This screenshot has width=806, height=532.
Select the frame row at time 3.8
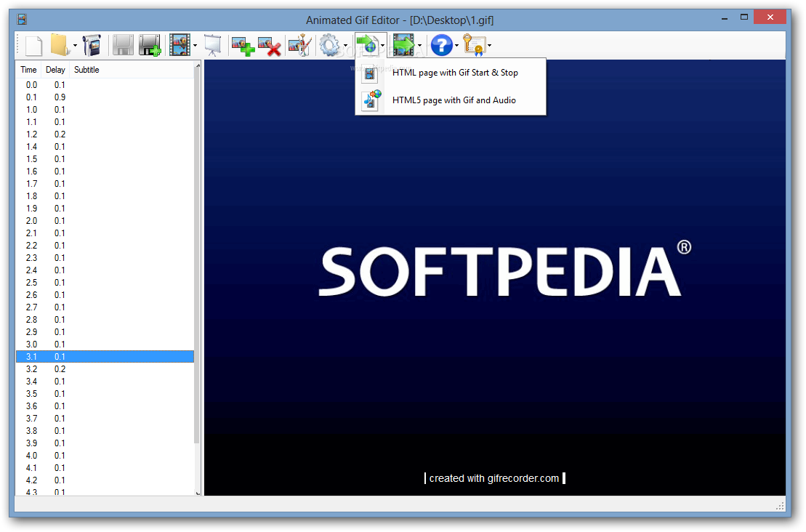pos(105,431)
